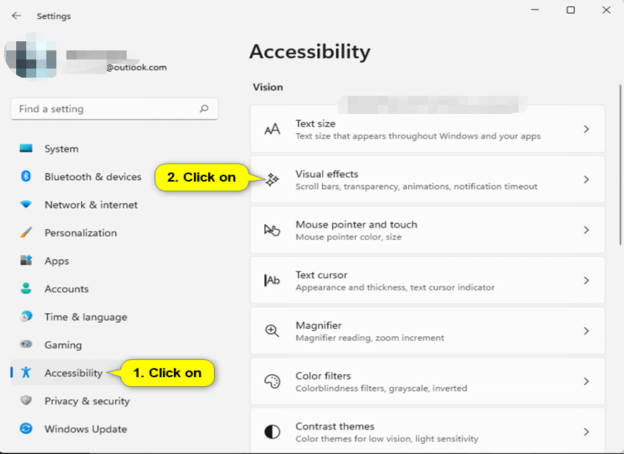624x454 pixels.
Task: Select the Personalization label
Action: coord(81,233)
